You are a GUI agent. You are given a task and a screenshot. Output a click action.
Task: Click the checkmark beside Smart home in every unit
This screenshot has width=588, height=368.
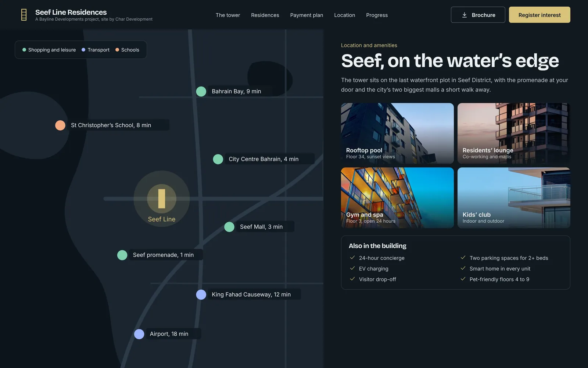point(463,268)
